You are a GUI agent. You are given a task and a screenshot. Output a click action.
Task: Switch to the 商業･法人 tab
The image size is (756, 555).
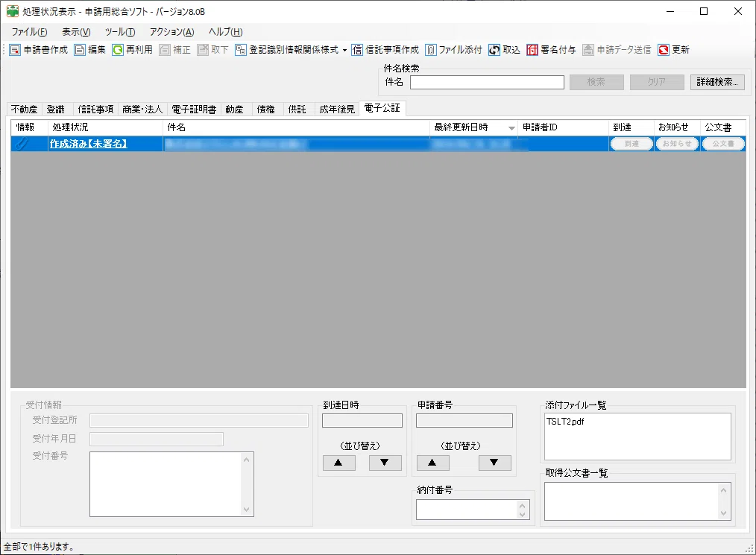pos(142,110)
